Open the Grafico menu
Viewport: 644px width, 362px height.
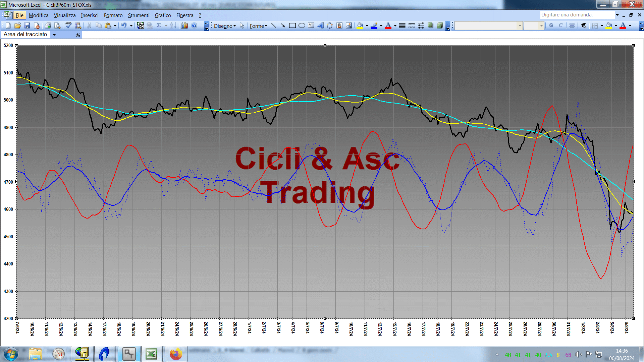163,15
